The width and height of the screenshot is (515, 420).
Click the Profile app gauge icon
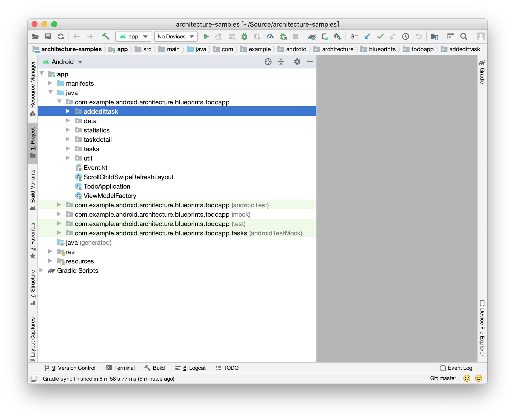click(270, 37)
